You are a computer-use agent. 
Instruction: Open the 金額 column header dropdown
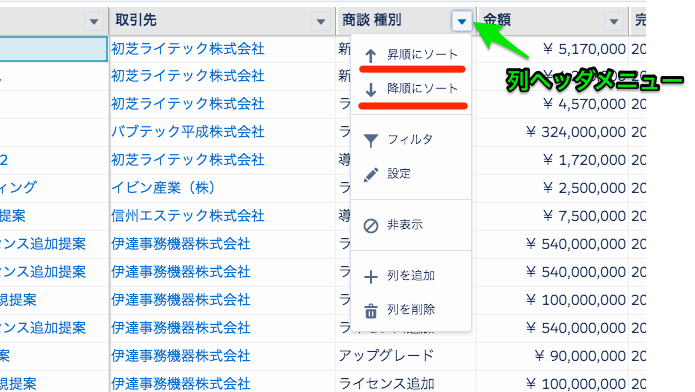point(613,21)
